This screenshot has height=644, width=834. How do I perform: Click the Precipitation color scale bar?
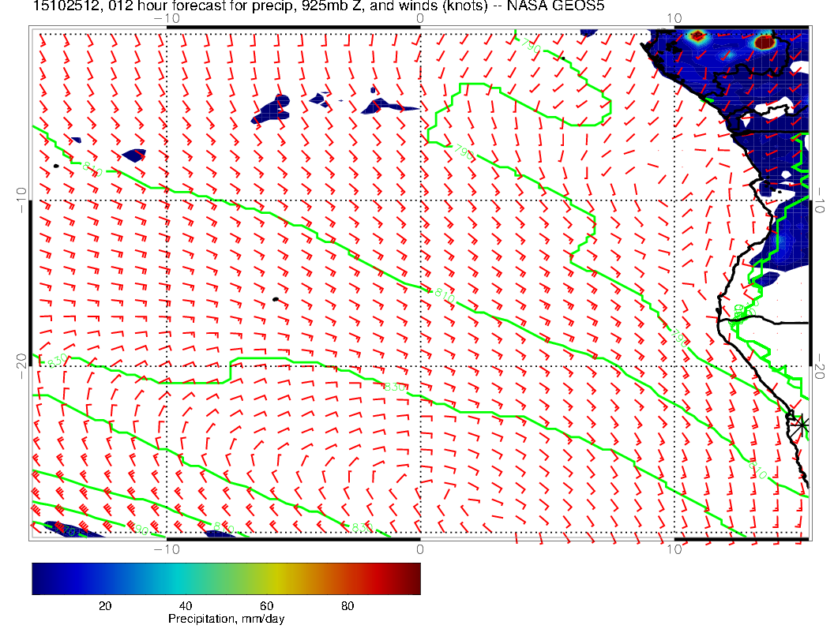226,578
